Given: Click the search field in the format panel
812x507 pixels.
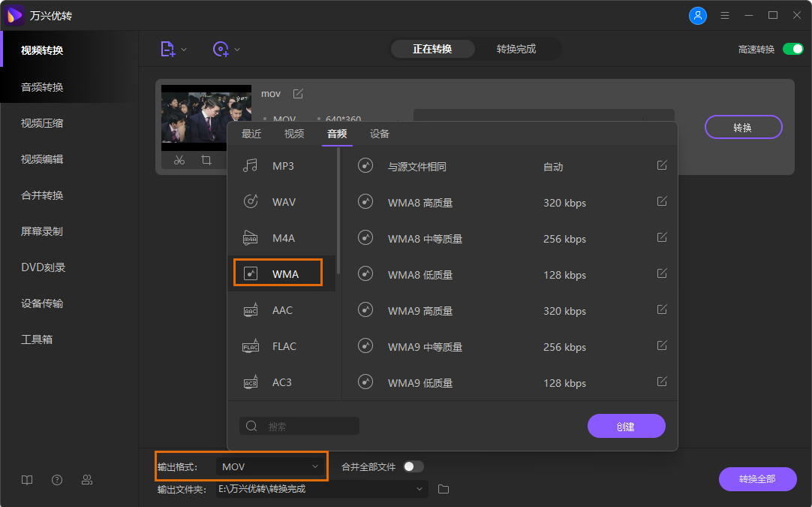Looking at the screenshot, I should (299, 426).
